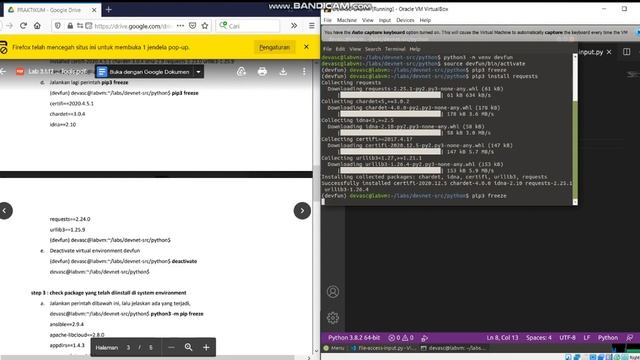Open page actions three-dot menu in URL bar

(x=180, y=26)
